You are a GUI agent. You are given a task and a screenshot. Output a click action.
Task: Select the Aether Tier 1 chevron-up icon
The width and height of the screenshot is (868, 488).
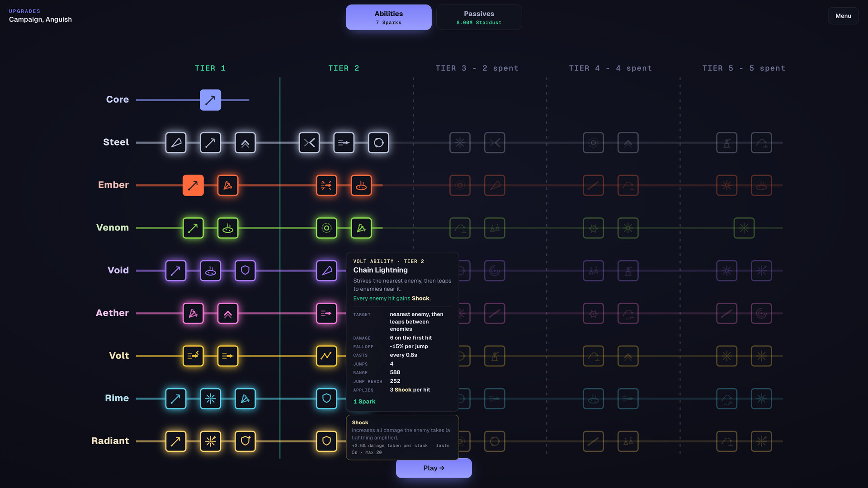pyautogui.click(x=228, y=314)
